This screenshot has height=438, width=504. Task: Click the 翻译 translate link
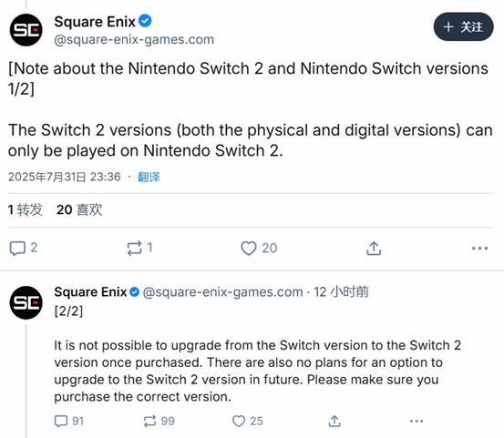(x=149, y=177)
